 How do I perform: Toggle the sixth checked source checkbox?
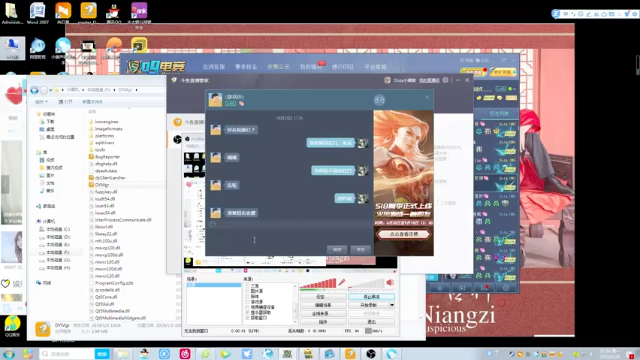(x=247, y=312)
